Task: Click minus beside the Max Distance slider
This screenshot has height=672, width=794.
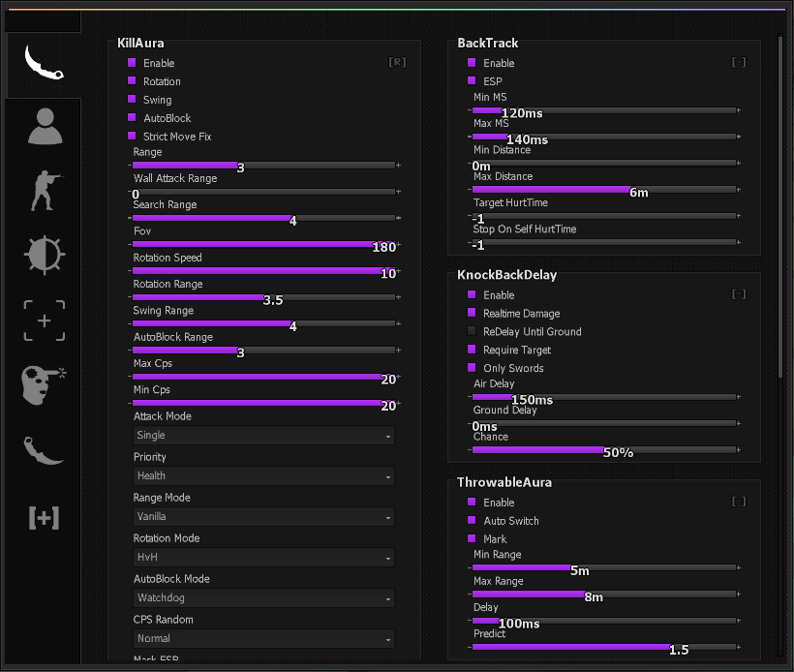Action: [x=470, y=190]
